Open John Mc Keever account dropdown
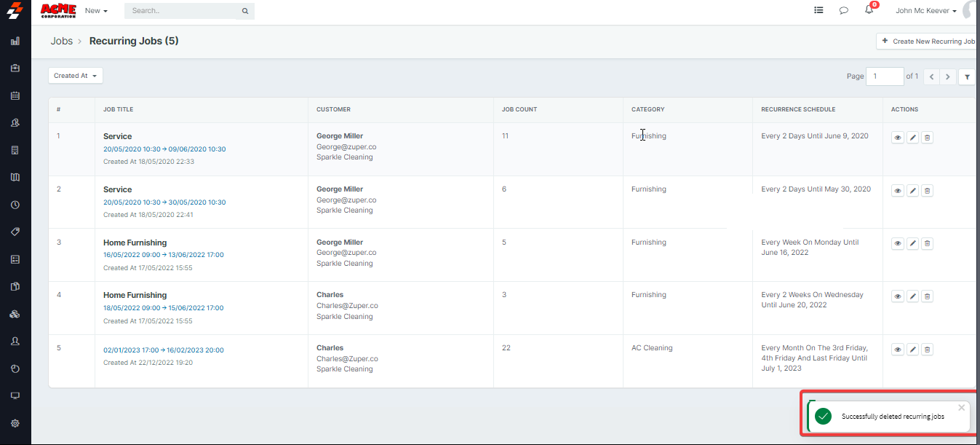This screenshot has height=445, width=980. 925,11
